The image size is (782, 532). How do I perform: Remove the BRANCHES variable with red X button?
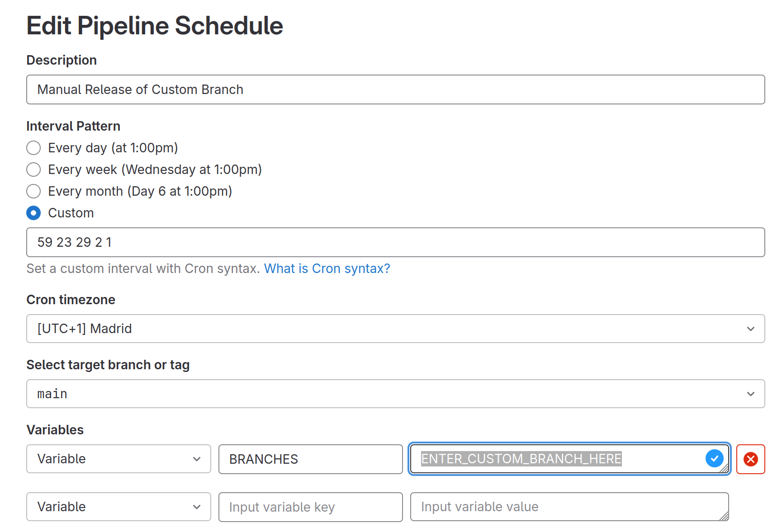pyautogui.click(x=750, y=459)
